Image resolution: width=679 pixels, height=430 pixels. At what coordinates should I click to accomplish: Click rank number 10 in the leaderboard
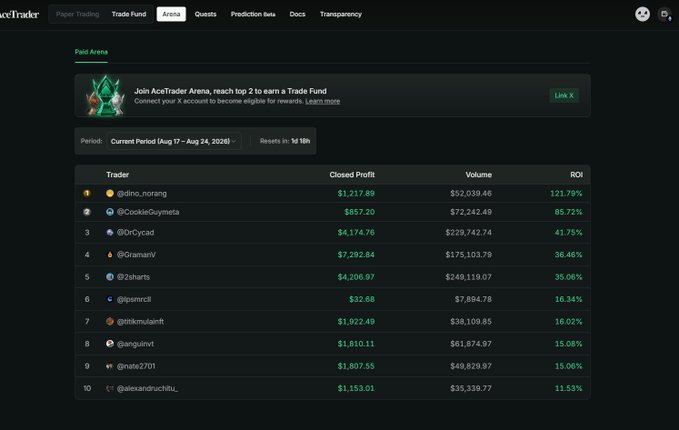click(87, 388)
